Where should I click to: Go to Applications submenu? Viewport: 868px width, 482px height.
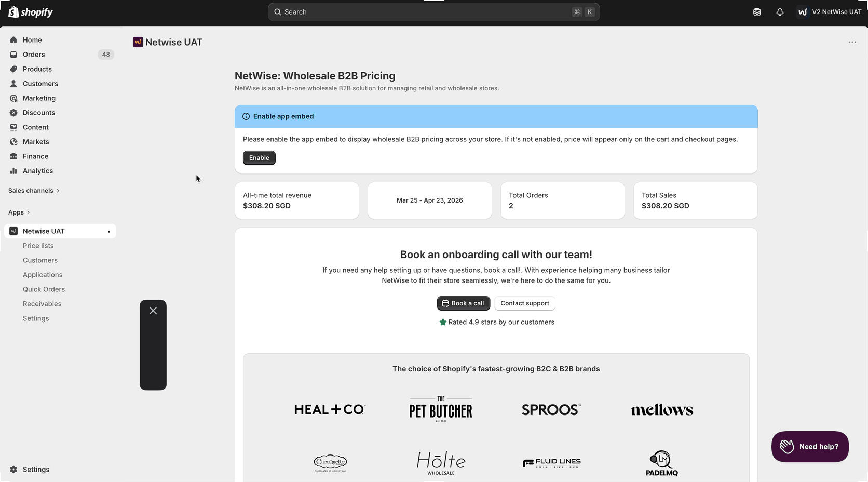[43, 275]
